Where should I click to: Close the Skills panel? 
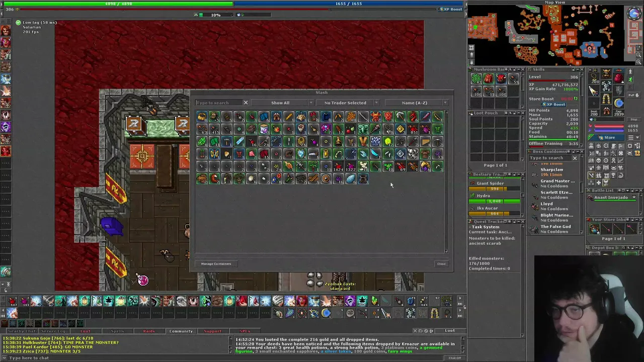click(x=582, y=70)
